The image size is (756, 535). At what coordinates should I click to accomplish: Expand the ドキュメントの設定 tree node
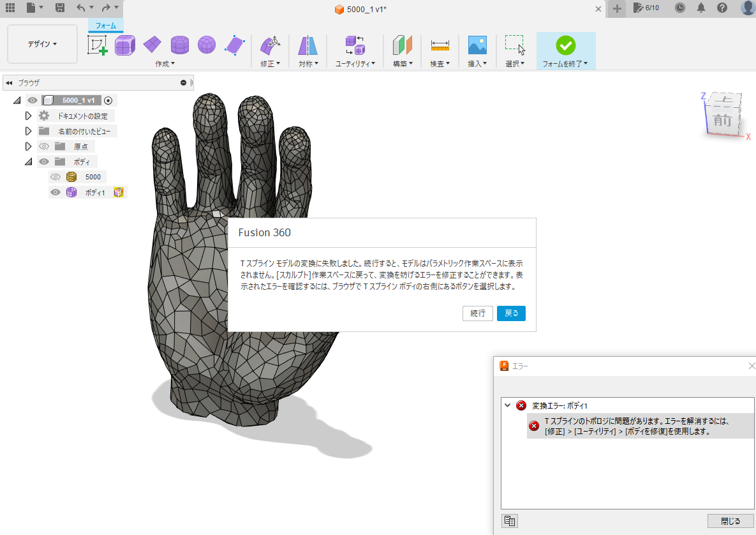(28, 116)
